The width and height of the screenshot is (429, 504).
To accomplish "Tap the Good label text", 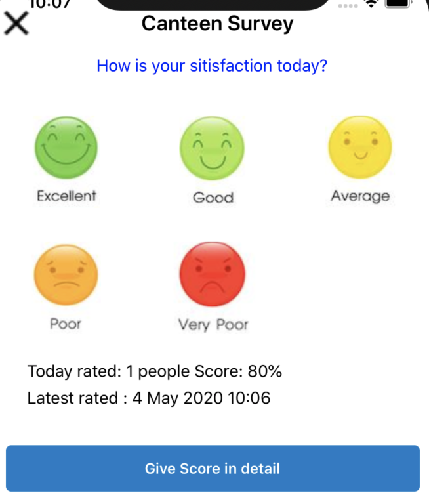I will [x=213, y=198].
